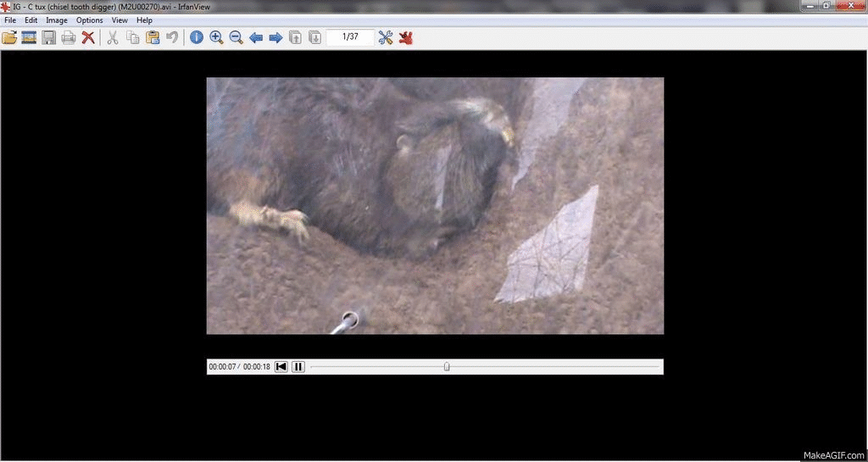Open the Help menu
868x462 pixels.
coord(144,19)
